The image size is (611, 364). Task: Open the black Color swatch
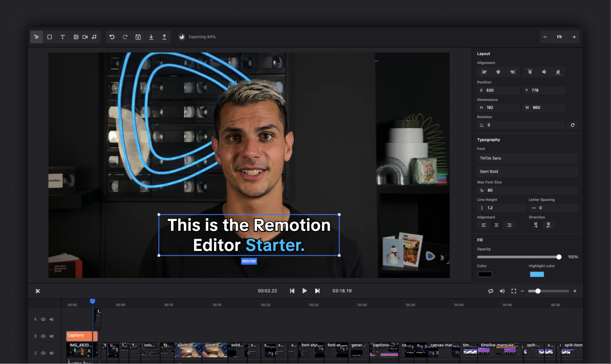coord(485,274)
